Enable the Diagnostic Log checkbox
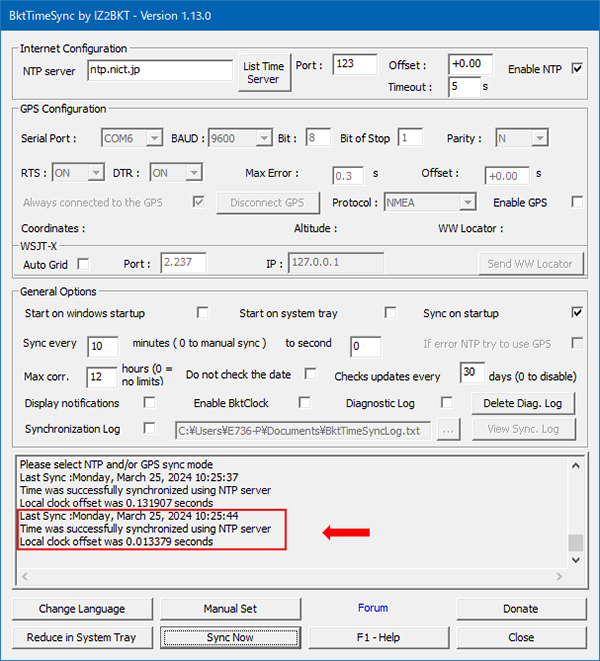 tap(447, 403)
